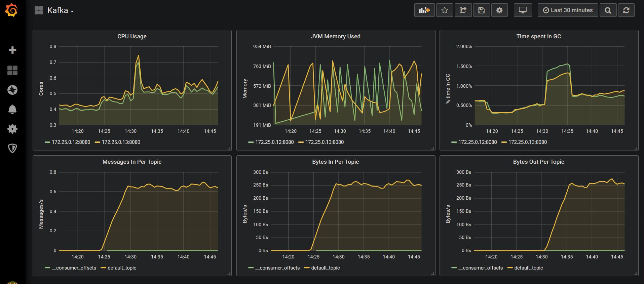Toggle __consumer_offsets in Messages In legend
The height and width of the screenshot is (284, 644).
74,268
